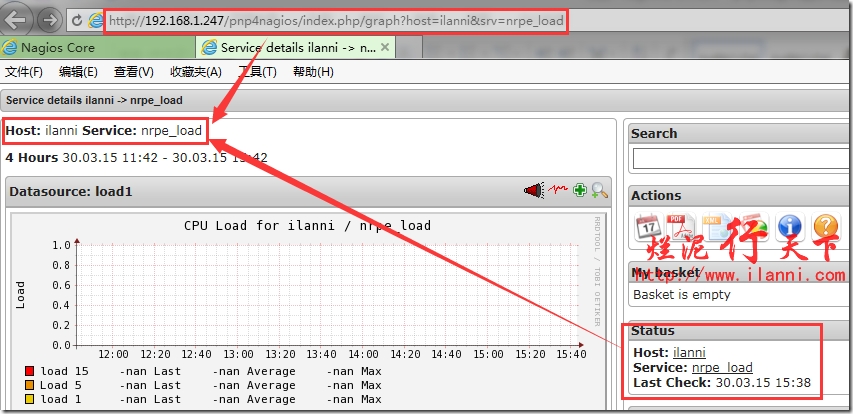Export the page as PDF
Viewport: 853px width, 414px height.
coord(681,226)
